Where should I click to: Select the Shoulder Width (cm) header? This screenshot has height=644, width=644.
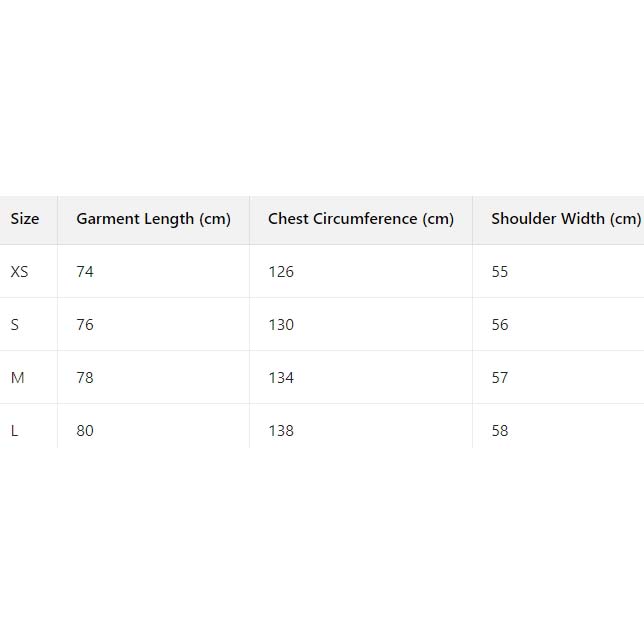(565, 219)
